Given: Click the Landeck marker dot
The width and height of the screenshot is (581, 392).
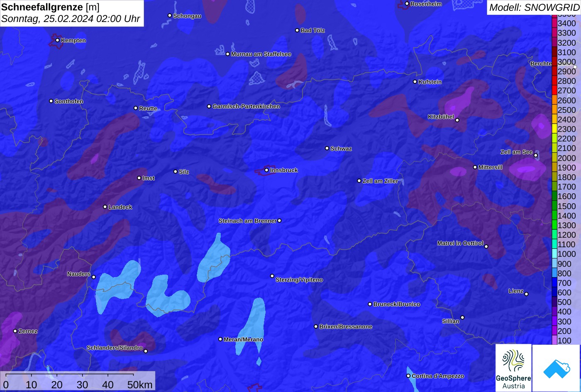Looking at the screenshot, I should (105, 207).
